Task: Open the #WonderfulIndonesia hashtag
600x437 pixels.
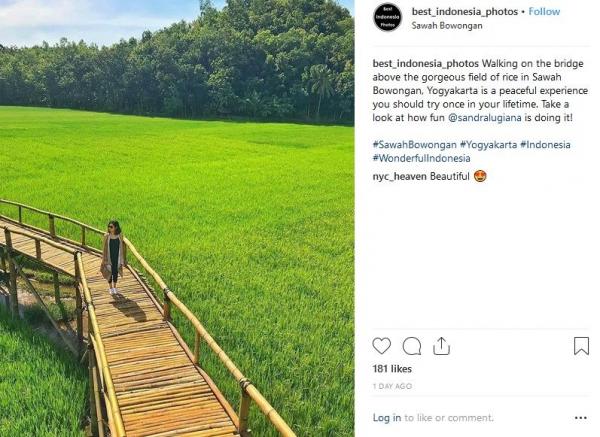Action: 421,158
